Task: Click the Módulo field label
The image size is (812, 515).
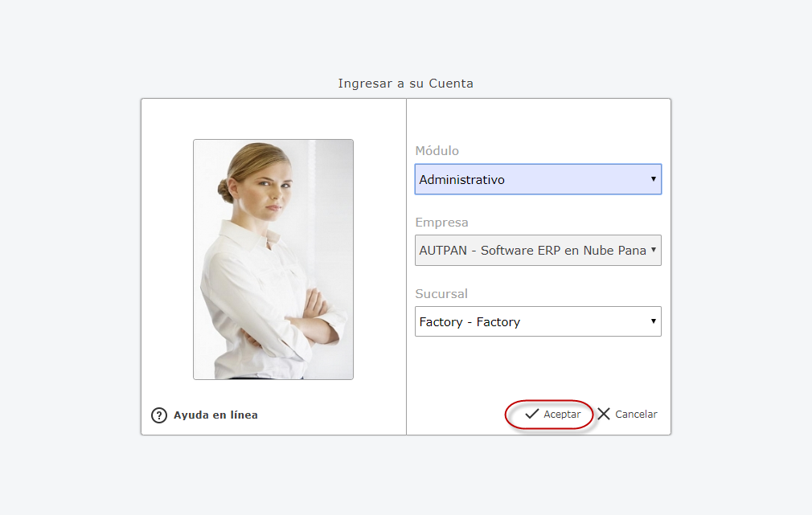Action: point(437,151)
